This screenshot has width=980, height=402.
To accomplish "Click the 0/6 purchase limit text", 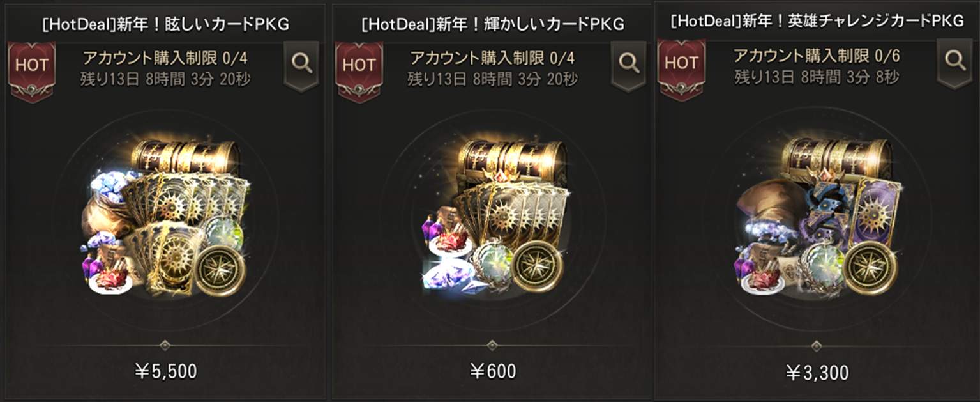I will (x=887, y=56).
